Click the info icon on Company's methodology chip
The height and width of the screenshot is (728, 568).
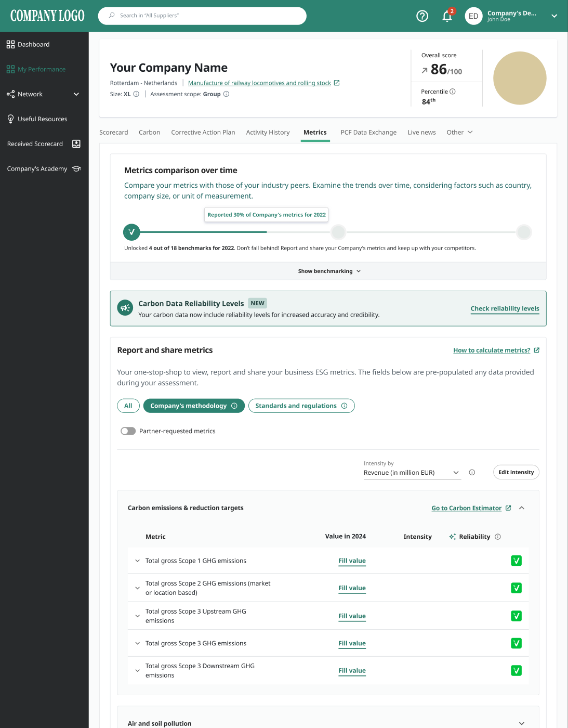[x=234, y=406]
